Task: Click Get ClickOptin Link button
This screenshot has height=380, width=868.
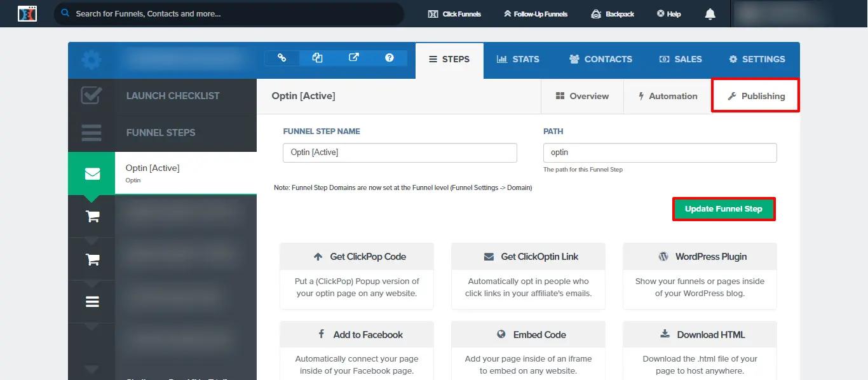Action: coord(528,257)
